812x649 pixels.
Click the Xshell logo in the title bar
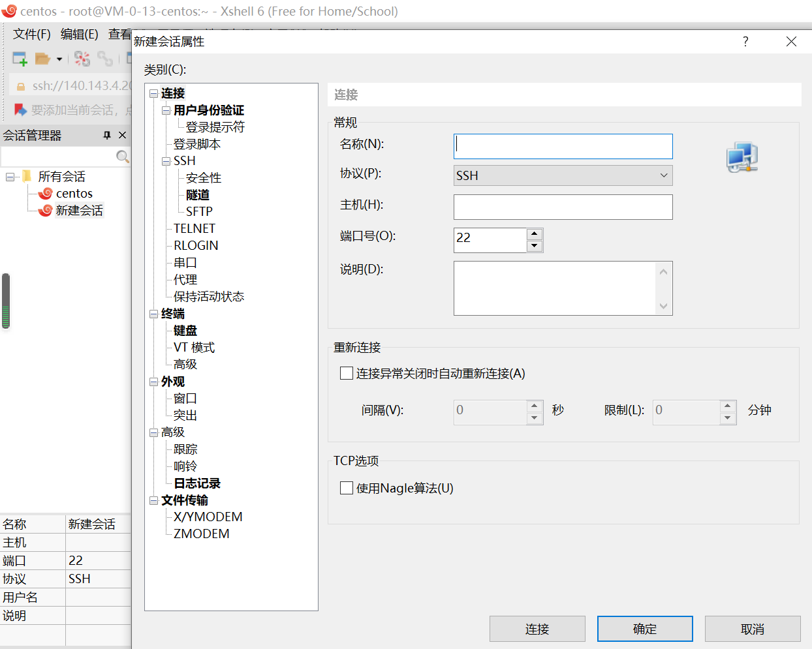point(9,11)
